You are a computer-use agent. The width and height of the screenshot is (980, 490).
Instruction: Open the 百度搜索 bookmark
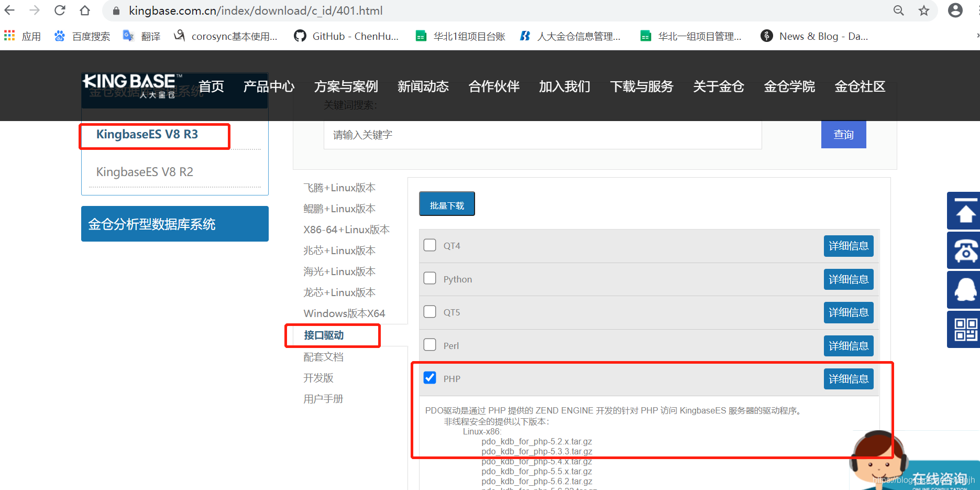pos(82,36)
